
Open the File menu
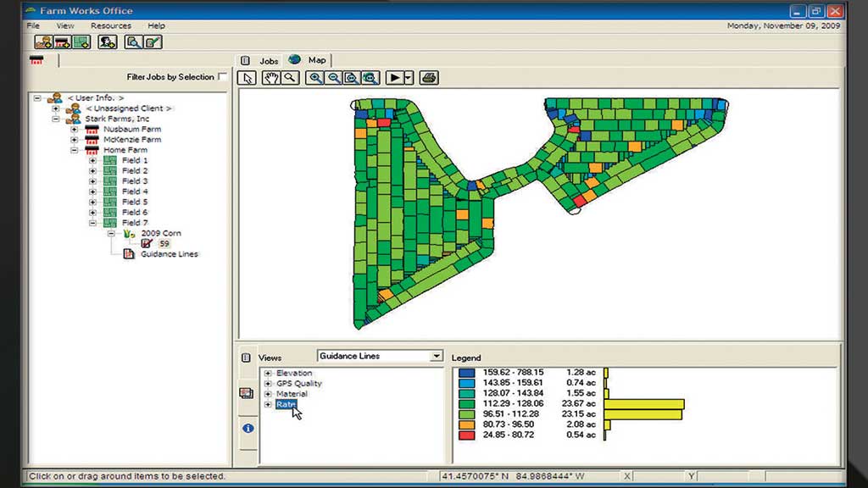[x=33, y=25]
